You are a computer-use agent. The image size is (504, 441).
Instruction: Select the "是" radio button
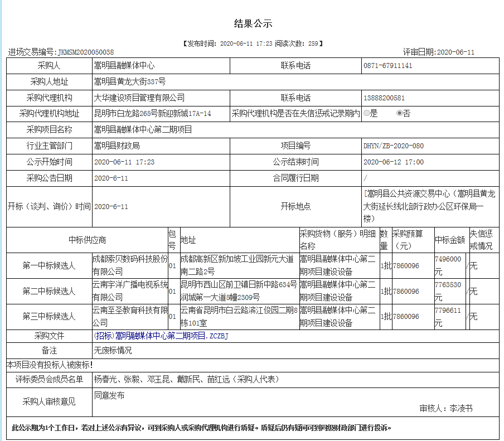click(x=367, y=113)
